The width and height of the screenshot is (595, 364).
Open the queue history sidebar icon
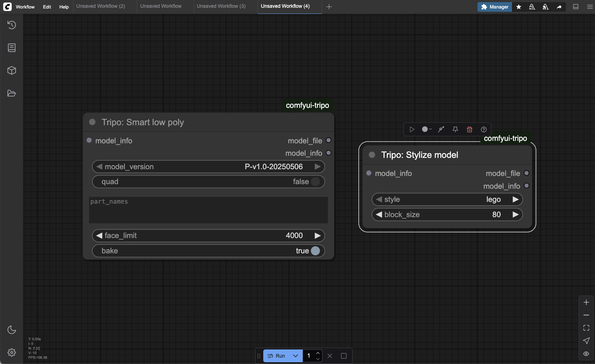pyautogui.click(x=12, y=25)
